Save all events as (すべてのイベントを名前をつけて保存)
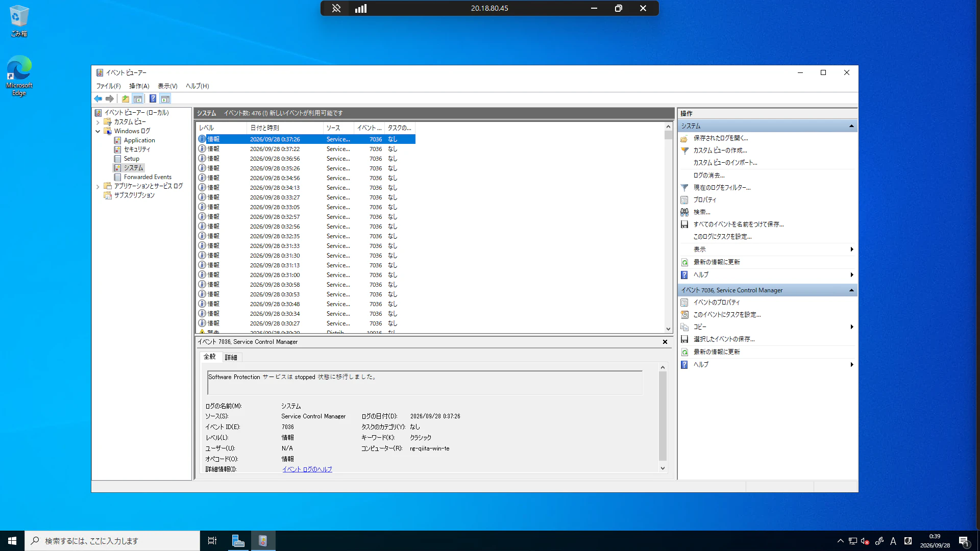Viewport: 980px width, 551px height. pyautogui.click(x=738, y=224)
